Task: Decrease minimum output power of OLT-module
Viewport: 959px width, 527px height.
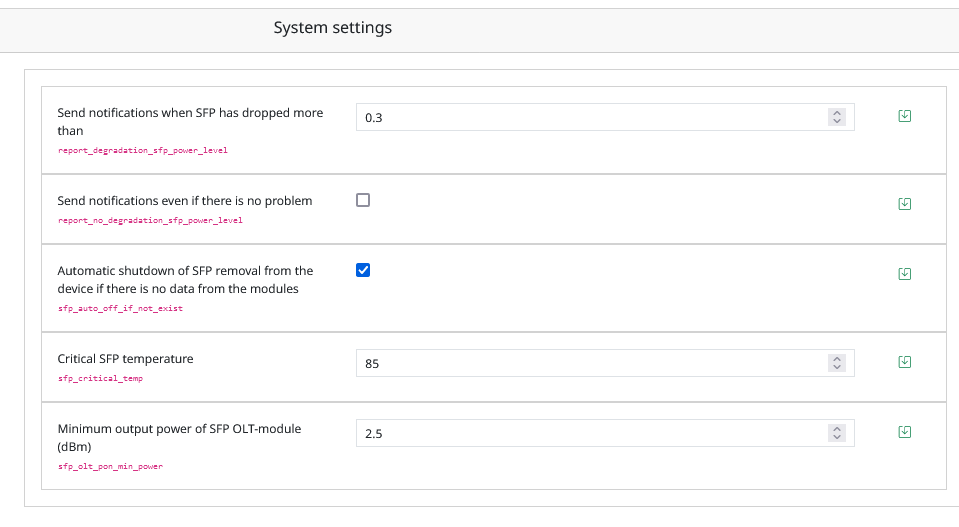Action: [x=837, y=437]
